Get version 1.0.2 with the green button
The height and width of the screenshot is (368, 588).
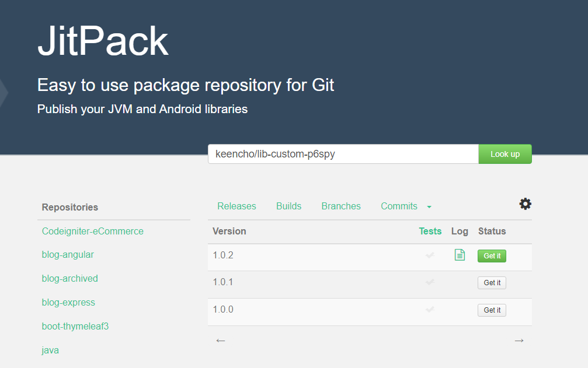(x=492, y=255)
